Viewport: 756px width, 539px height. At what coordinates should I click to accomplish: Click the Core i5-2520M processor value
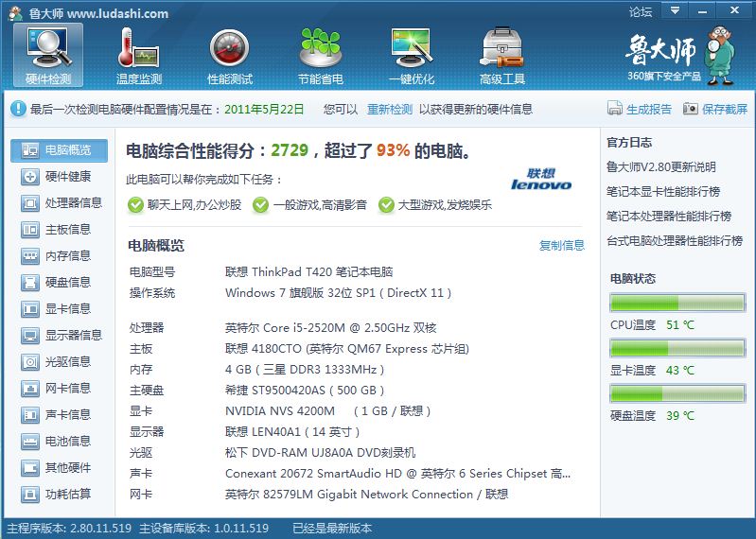coord(331,328)
